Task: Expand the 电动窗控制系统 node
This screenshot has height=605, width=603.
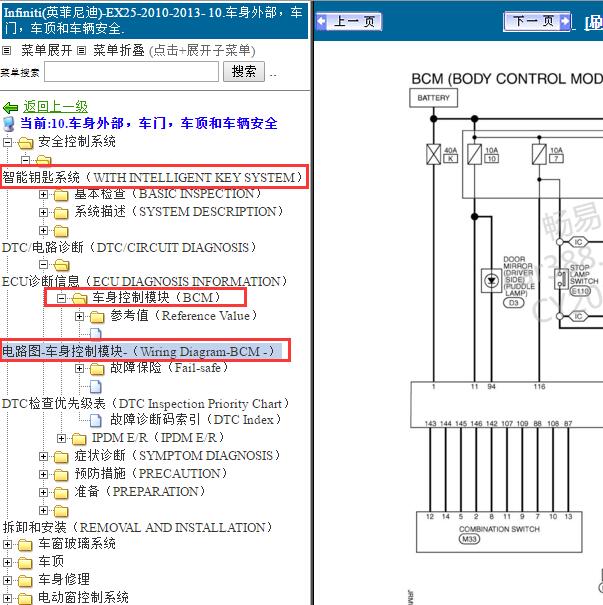Action: coord(7,598)
